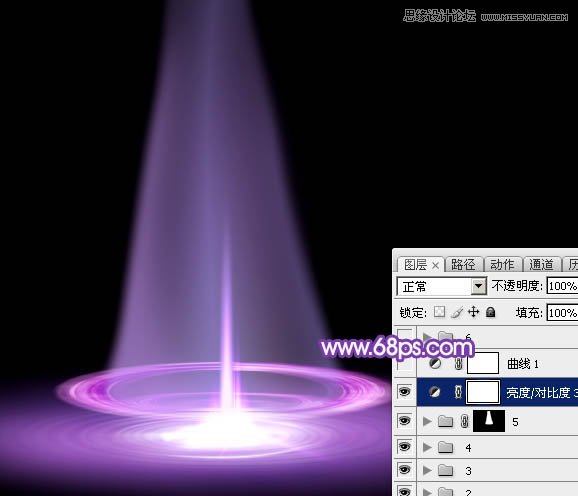Switch to the 通道 tab

click(x=541, y=265)
